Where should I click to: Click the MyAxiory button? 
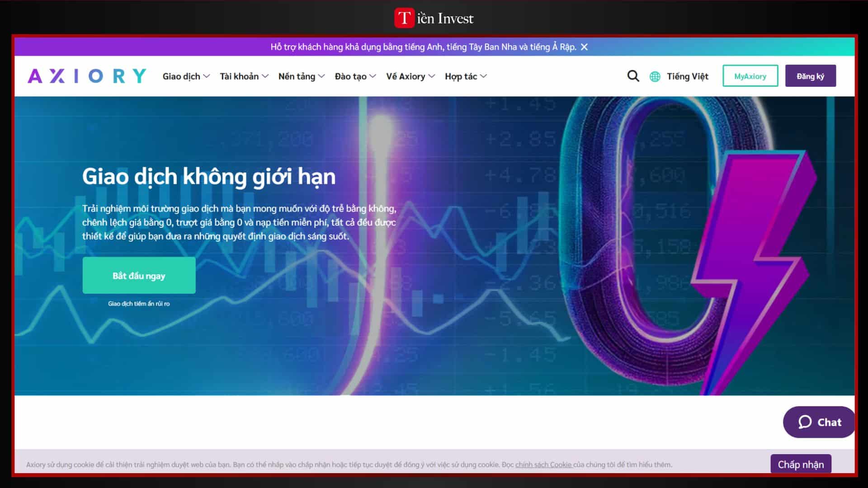750,76
